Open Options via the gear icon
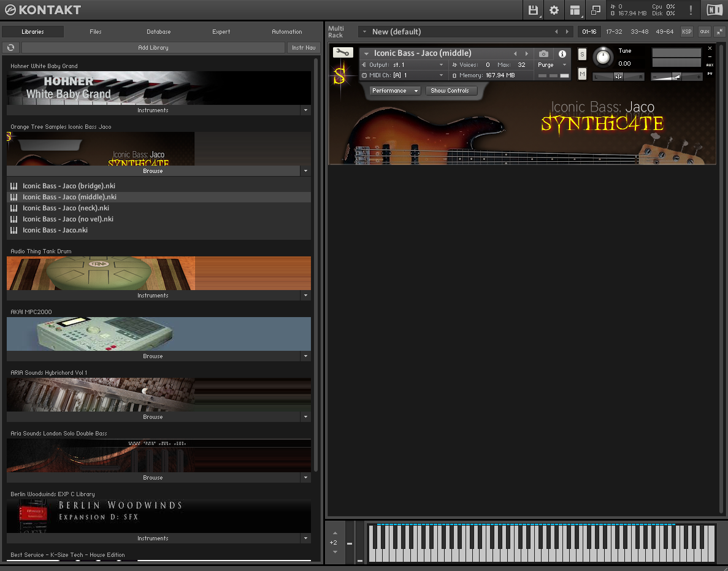 [554, 10]
